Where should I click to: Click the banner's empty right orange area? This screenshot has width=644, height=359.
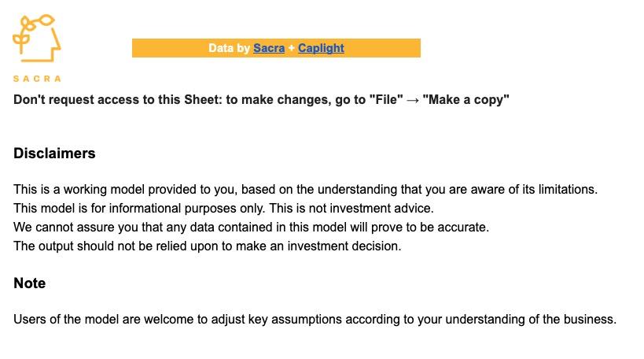tap(383, 48)
